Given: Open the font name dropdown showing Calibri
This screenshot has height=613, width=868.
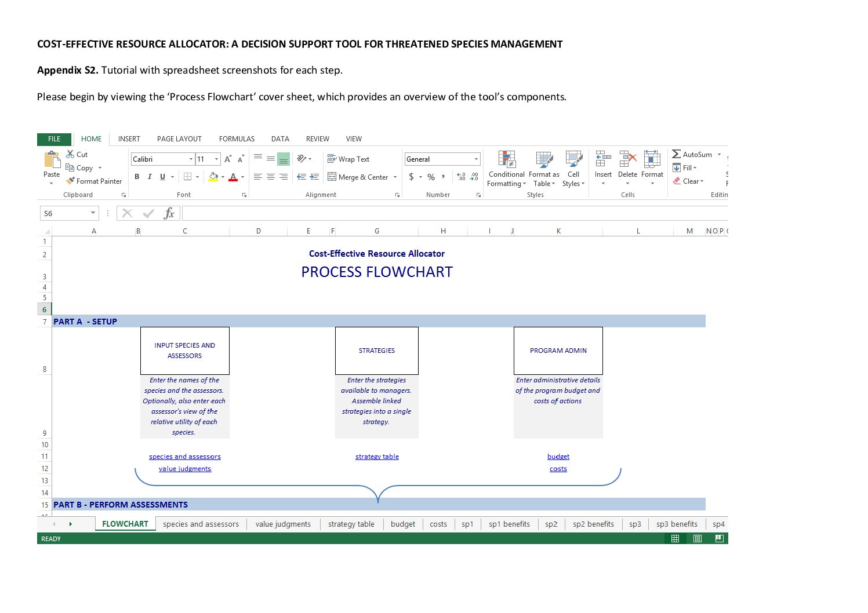Looking at the screenshot, I should [191, 159].
